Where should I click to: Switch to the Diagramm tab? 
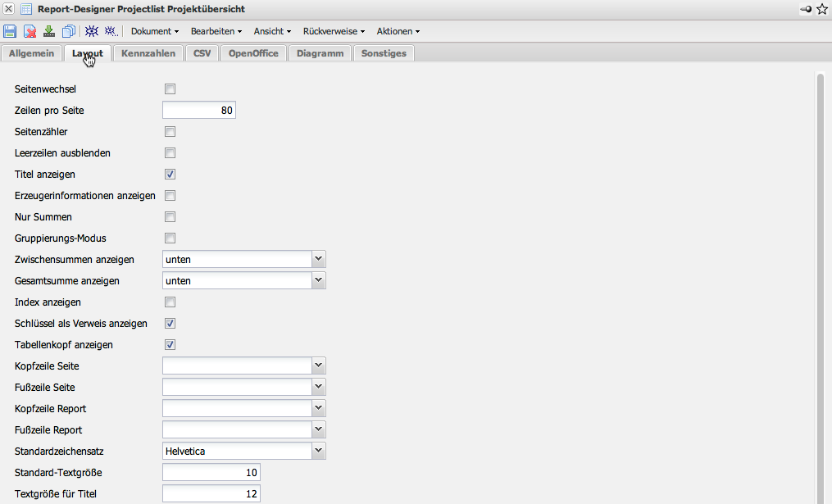[320, 53]
